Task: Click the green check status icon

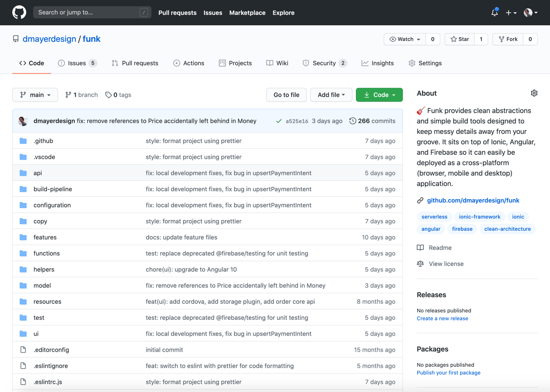Action: pyautogui.click(x=278, y=121)
